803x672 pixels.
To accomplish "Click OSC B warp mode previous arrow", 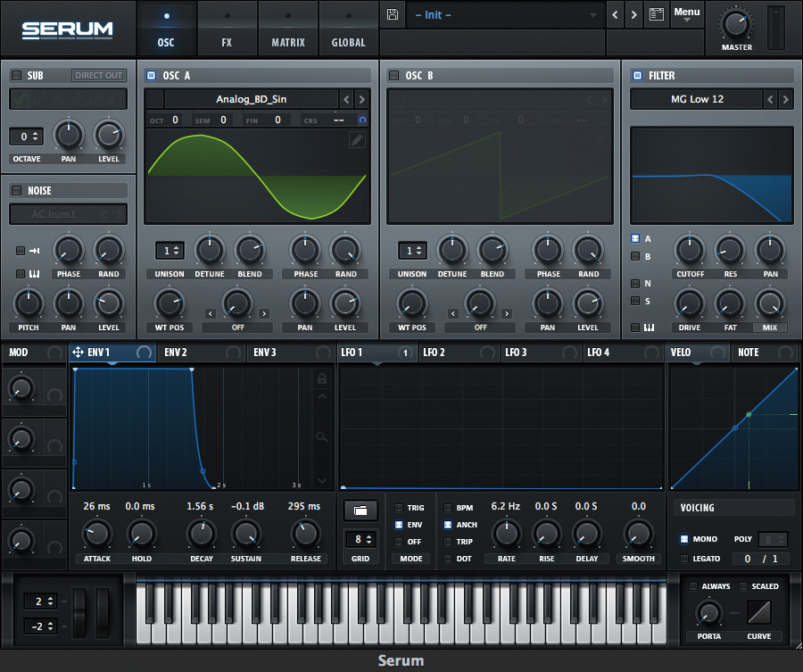I will click(x=452, y=313).
